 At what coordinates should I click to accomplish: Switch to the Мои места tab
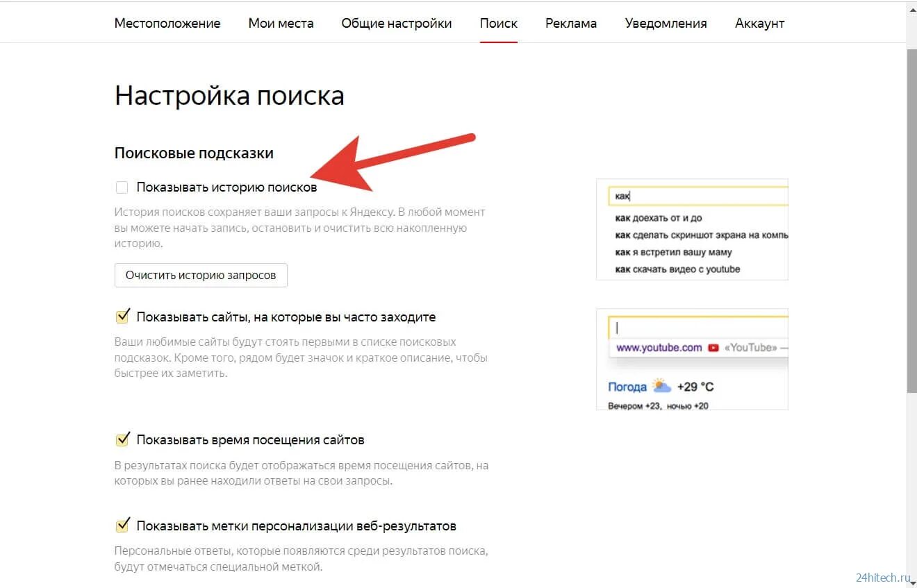(281, 23)
